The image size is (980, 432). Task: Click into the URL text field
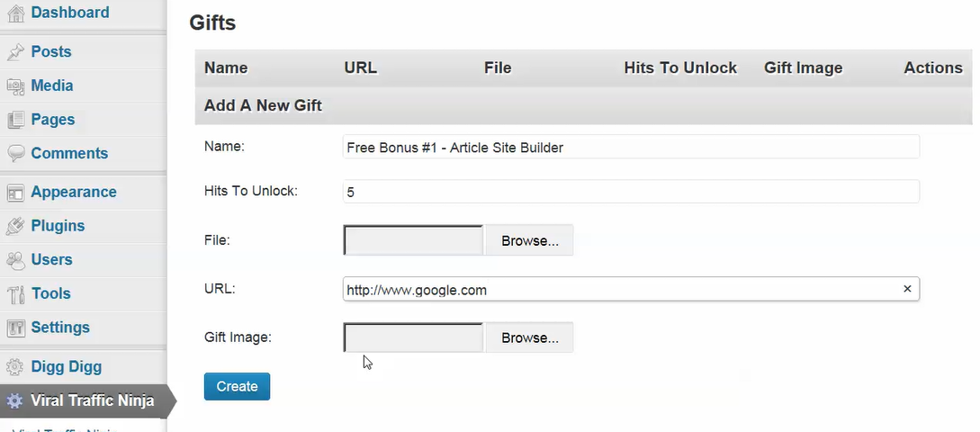(x=621, y=290)
